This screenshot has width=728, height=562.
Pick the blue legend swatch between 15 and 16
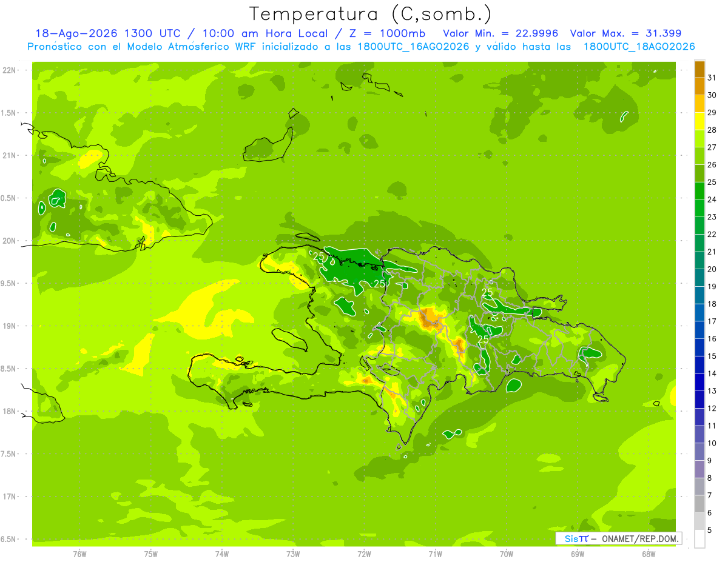pos(700,348)
